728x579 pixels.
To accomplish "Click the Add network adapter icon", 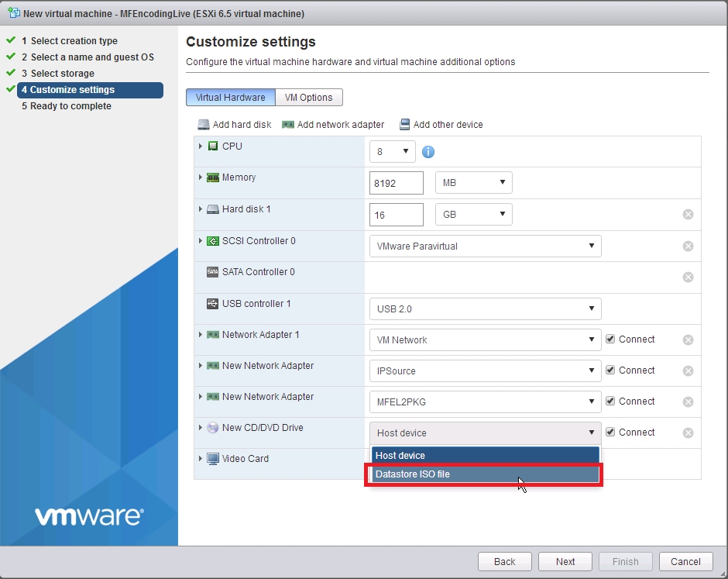I will (288, 125).
